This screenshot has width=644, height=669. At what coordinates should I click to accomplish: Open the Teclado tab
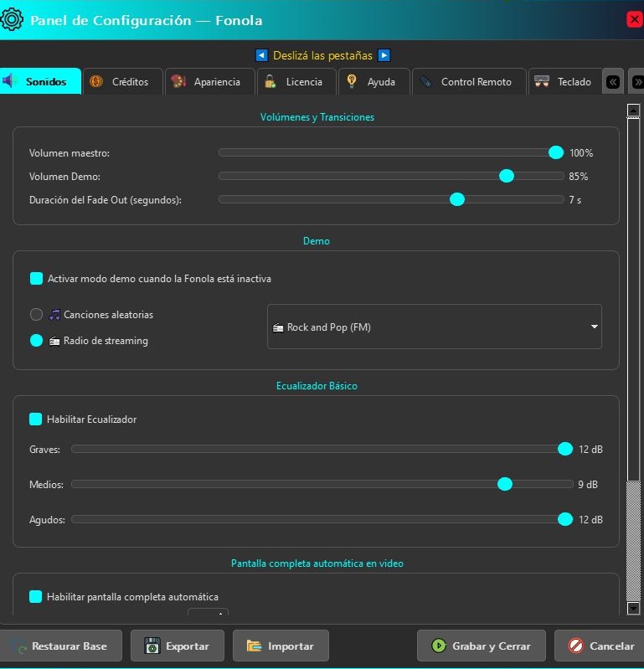coord(565,81)
